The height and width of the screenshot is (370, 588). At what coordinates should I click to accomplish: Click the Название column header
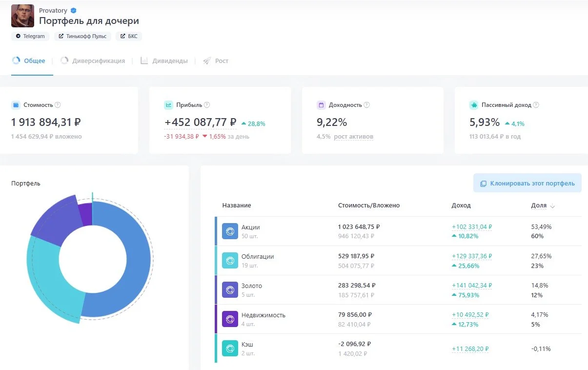coord(237,206)
